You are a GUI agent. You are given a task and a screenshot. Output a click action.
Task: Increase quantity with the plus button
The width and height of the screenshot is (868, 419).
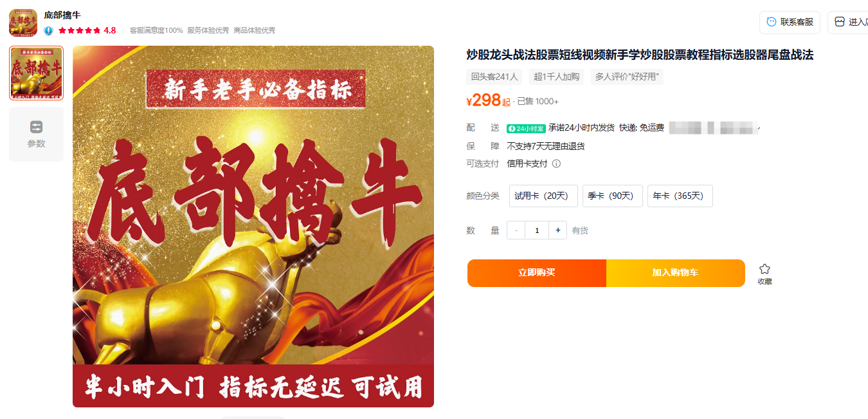point(557,230)
